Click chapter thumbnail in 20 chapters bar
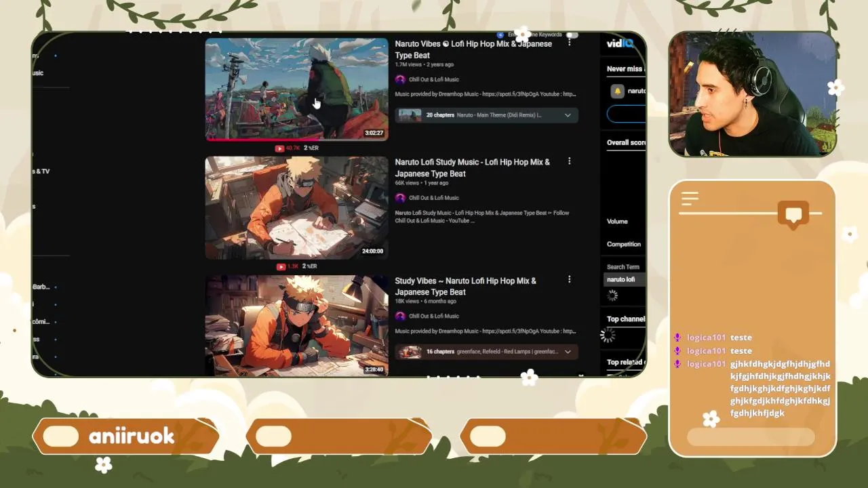This screenshot has width=868, height=488. coord(410,115)
